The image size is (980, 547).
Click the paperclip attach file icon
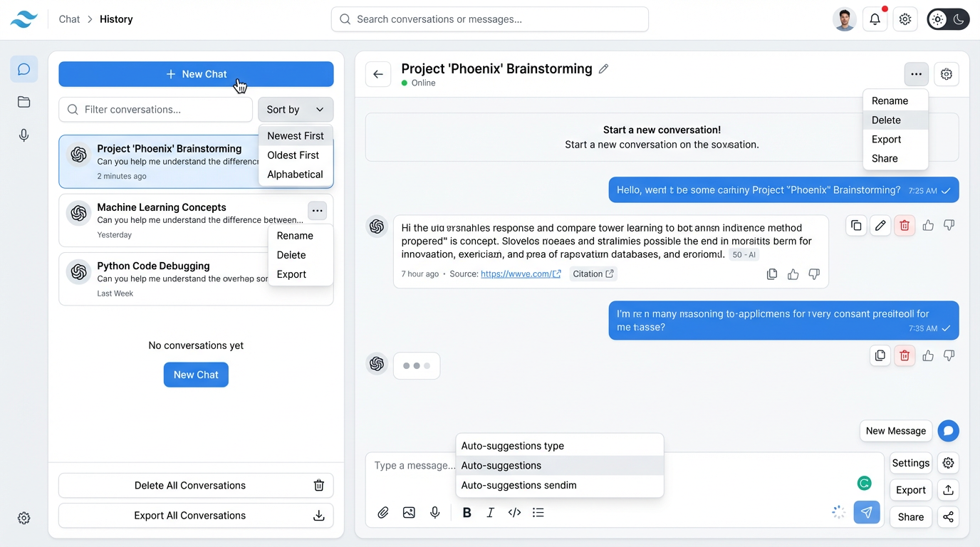pyautogui.click(x=383, y=513)
